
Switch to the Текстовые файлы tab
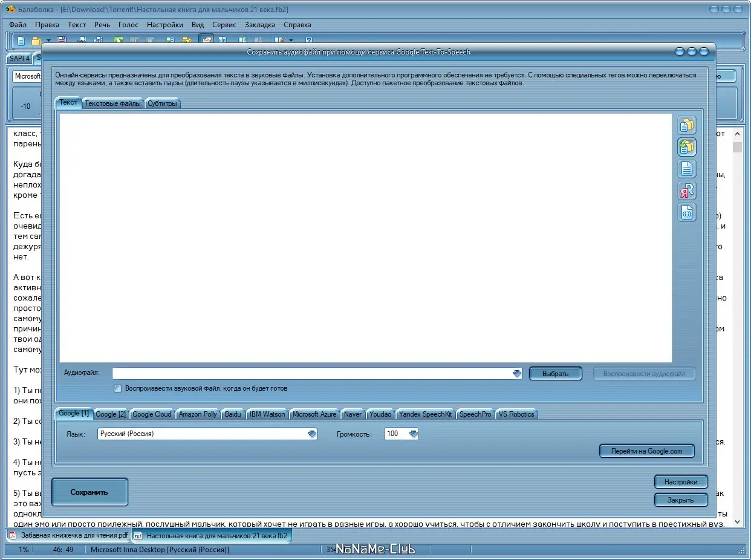(x=113, y=103)
